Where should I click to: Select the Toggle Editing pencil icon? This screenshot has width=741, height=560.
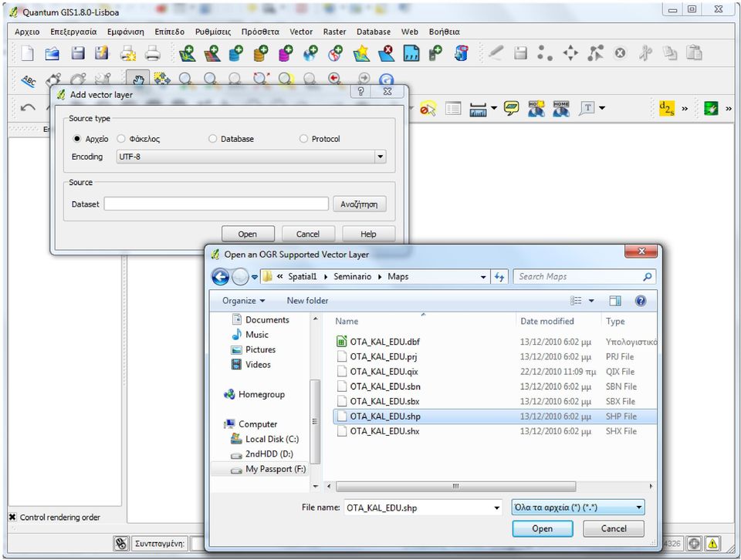click(496, 53)
